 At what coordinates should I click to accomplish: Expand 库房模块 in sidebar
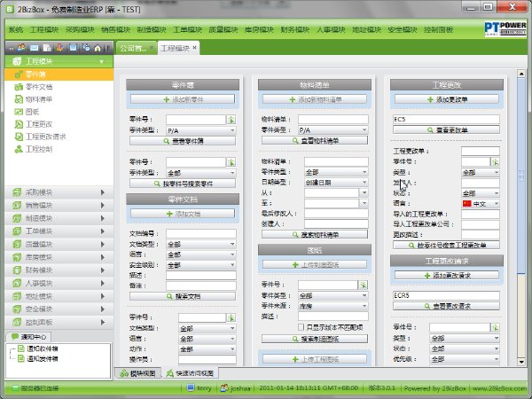59,257
